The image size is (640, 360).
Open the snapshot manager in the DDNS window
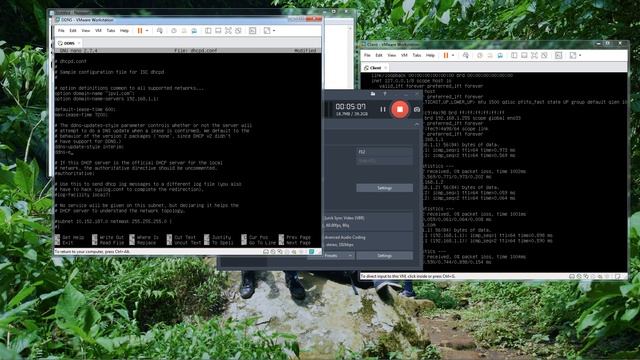pyautogui.click(x=194, y=31)
